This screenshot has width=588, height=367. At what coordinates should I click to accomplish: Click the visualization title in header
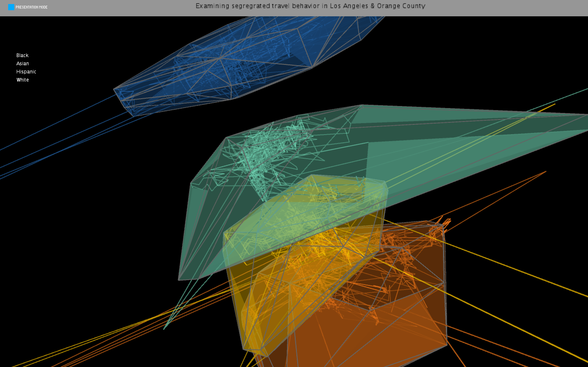click(x=310, y=6)
